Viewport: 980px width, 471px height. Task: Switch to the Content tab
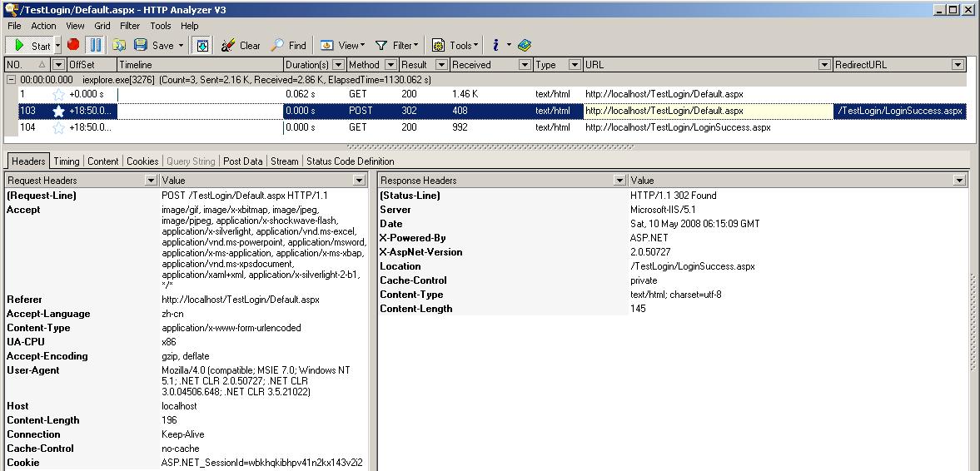[x=103, y=161]
